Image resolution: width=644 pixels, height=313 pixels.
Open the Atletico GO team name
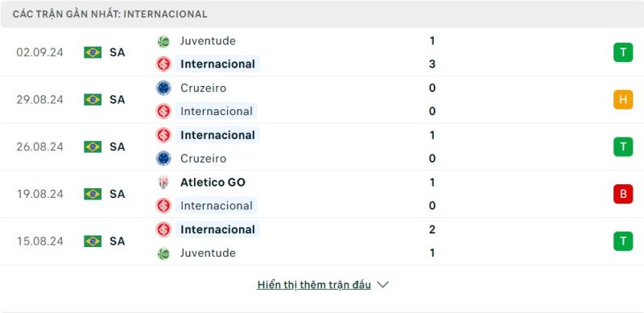[x=213, y=183]
